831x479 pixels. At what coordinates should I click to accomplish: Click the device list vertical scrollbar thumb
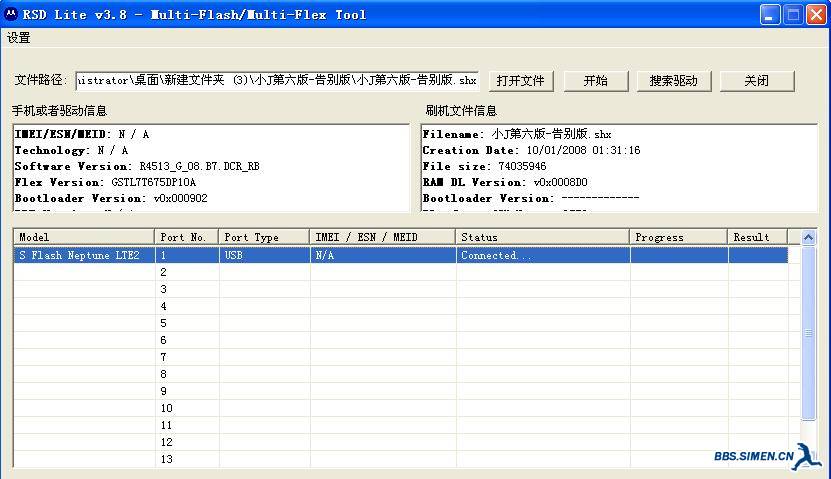[x=808, y=333]
